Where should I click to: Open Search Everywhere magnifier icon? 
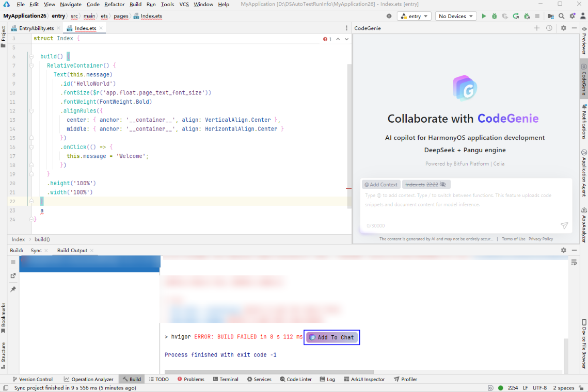561,16
